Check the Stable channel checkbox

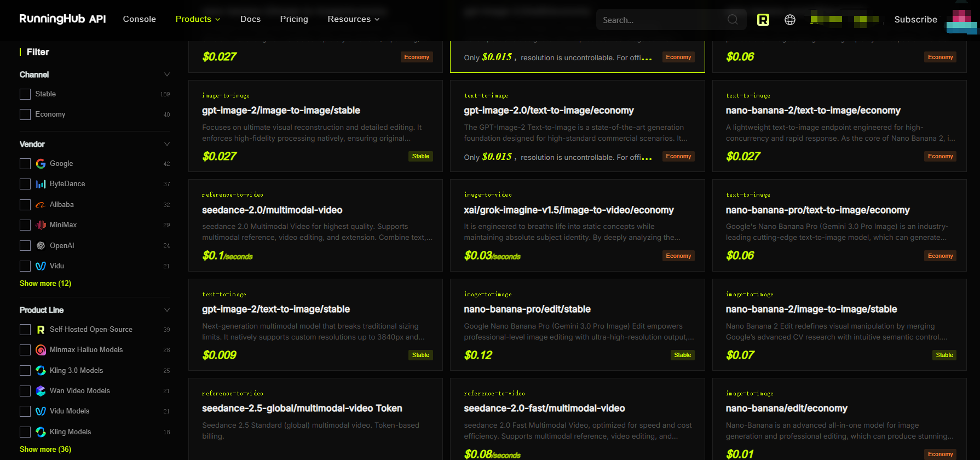[25, 94]
